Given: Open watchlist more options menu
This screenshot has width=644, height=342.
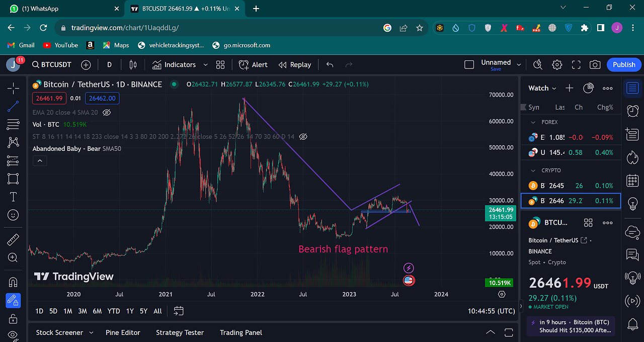Looking at the screenshot, I should 607,88.
